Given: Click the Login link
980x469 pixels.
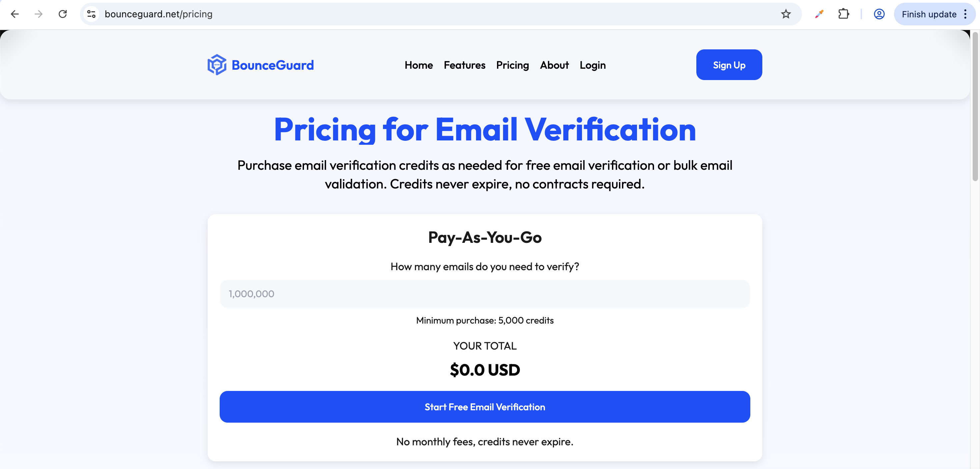Looking at the screenshot, I should point(592,65).
